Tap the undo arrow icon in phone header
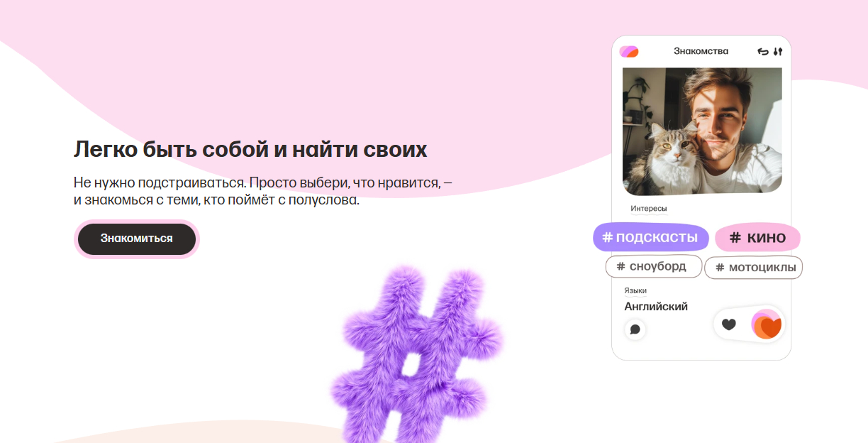The height and width of the screenshot is (443, 868). click(x=763, y=51)
